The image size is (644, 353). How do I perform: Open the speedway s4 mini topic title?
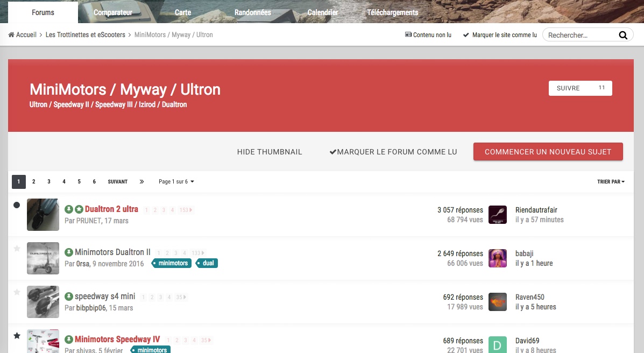click(x=105, y=296)
